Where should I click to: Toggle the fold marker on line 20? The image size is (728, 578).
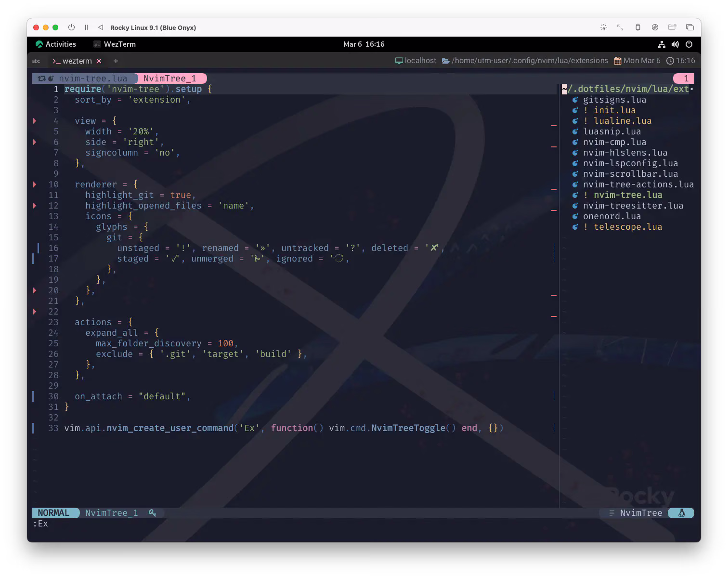tap(34, 290)
